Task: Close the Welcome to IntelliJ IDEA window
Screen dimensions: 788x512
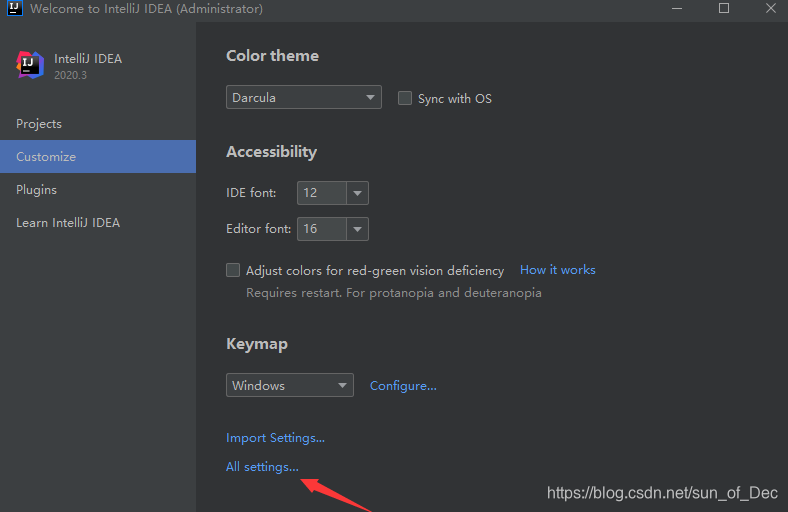Action: 770,9
